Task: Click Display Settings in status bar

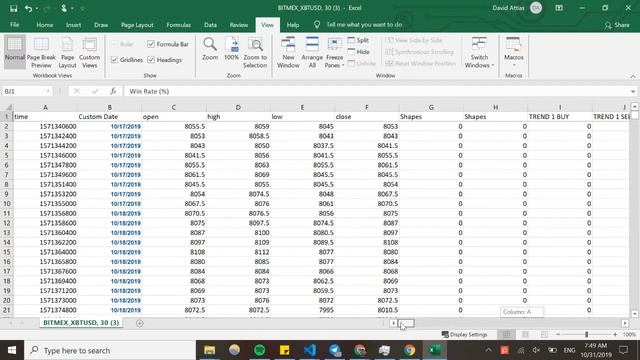Action: click(x=464, y=334)
